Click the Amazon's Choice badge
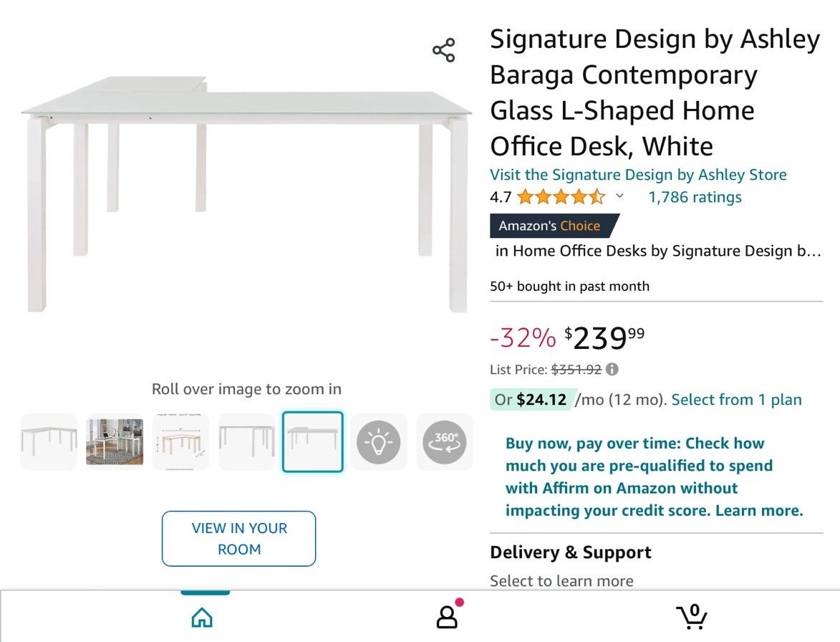Image resolution: width=840 pixels, height=642 pixels. (554, 226)
